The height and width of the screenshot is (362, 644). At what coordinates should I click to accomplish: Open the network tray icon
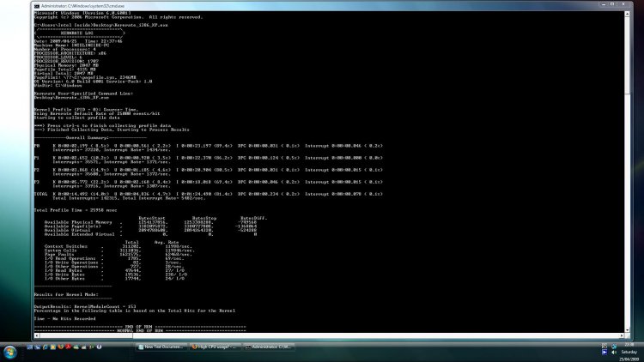[x=614, y=346]
